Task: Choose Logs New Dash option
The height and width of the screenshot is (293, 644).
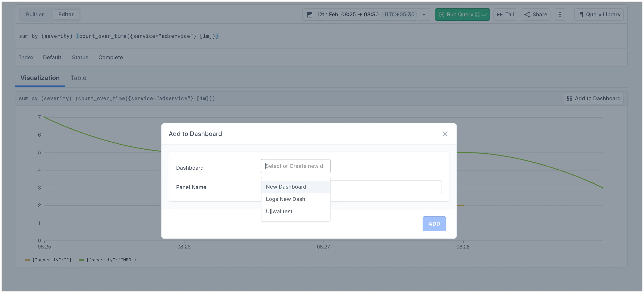Action: 285,199
